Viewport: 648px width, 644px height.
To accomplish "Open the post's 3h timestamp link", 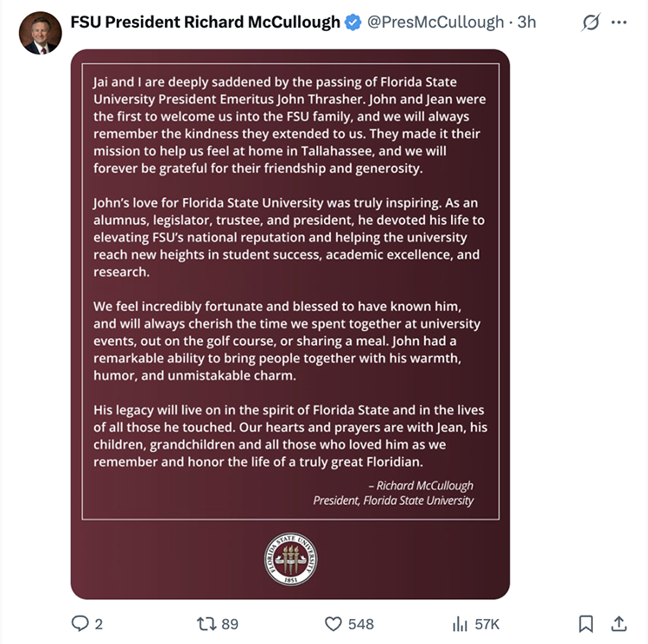I will pos(526,22).
